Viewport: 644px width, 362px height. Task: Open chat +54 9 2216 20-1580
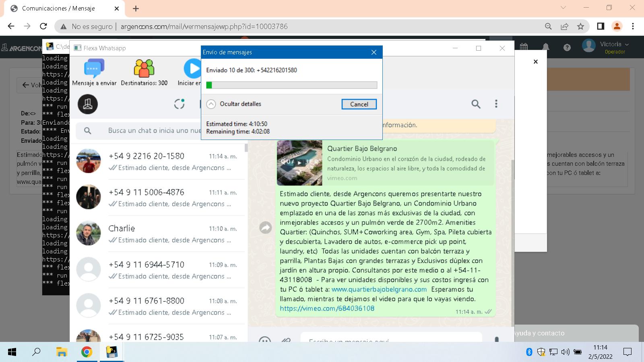[x=157, y=161]
